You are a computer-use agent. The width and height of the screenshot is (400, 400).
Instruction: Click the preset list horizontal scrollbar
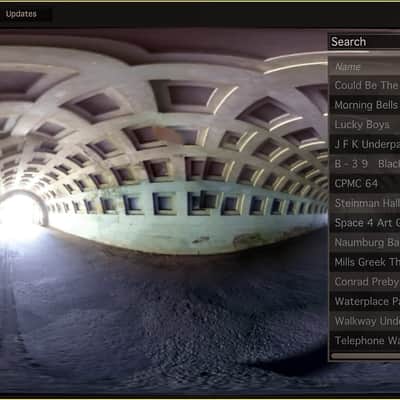tap(366, 356)
